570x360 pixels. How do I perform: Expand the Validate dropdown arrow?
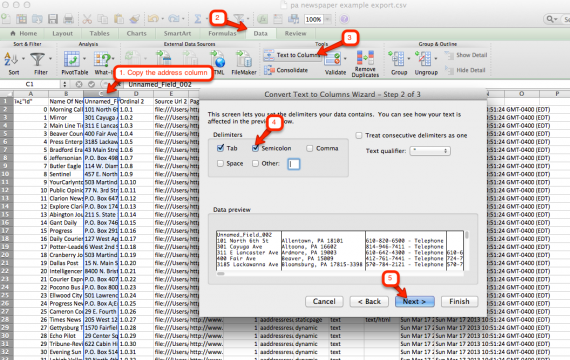345,59
